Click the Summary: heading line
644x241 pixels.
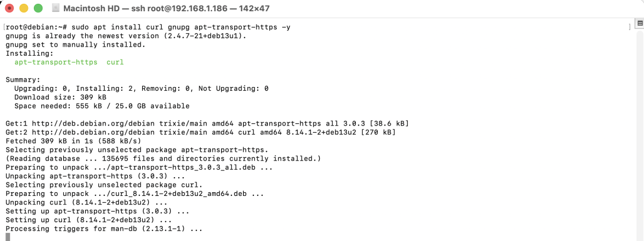click(23, 79)
